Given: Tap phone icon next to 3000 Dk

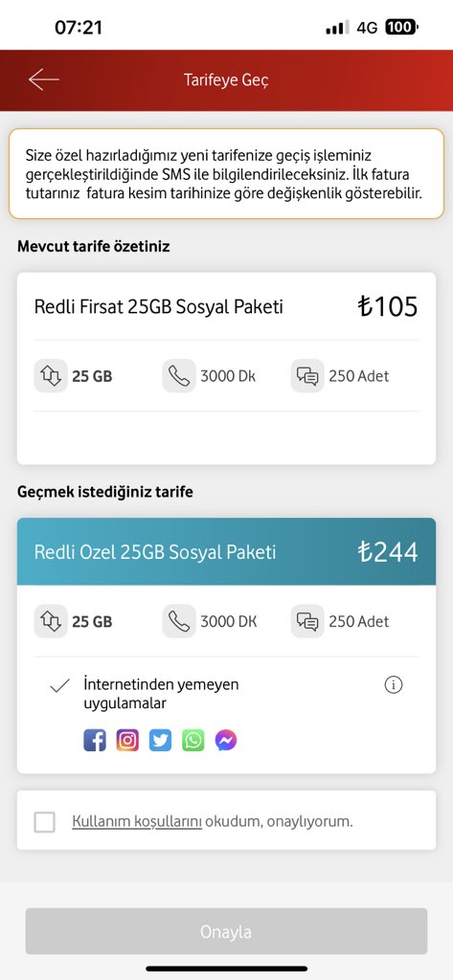Looking at the screenshot, I should [x=179, y=375].
